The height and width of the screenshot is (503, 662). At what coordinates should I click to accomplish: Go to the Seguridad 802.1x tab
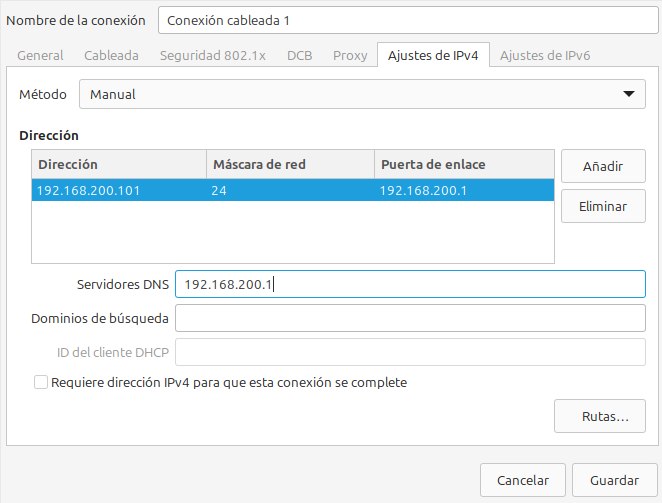click(212, 56)
